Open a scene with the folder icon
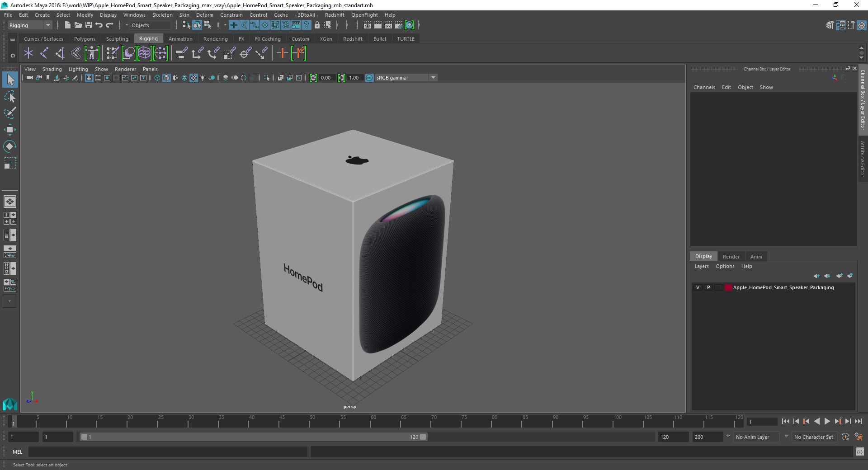The image size is (868, 470). pyautogui.click(x=78, y=25)
